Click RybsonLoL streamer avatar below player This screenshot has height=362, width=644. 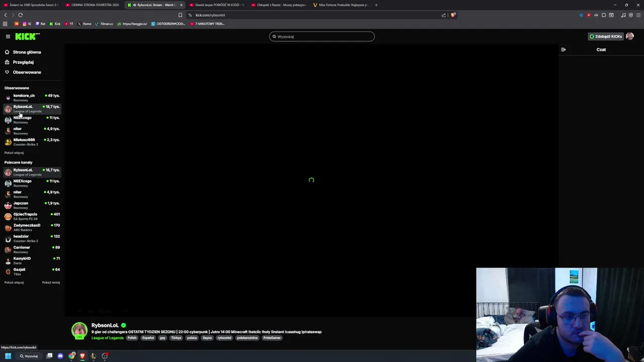pyautogui.click(x=79, y=331)
